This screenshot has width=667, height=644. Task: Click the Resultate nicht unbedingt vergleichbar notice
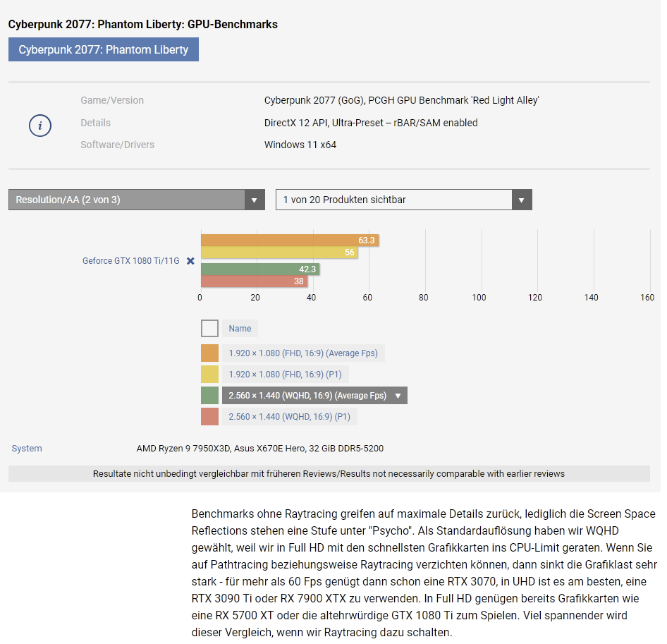click(329, 474)
